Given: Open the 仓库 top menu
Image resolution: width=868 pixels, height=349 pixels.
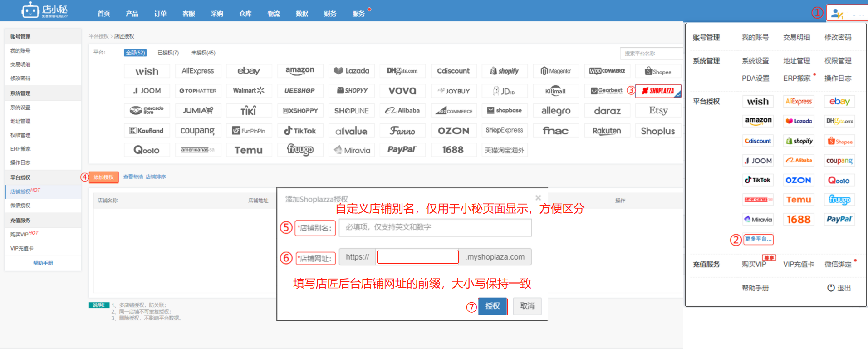Looking at the screenshot, I should click(x=245, y=14).
